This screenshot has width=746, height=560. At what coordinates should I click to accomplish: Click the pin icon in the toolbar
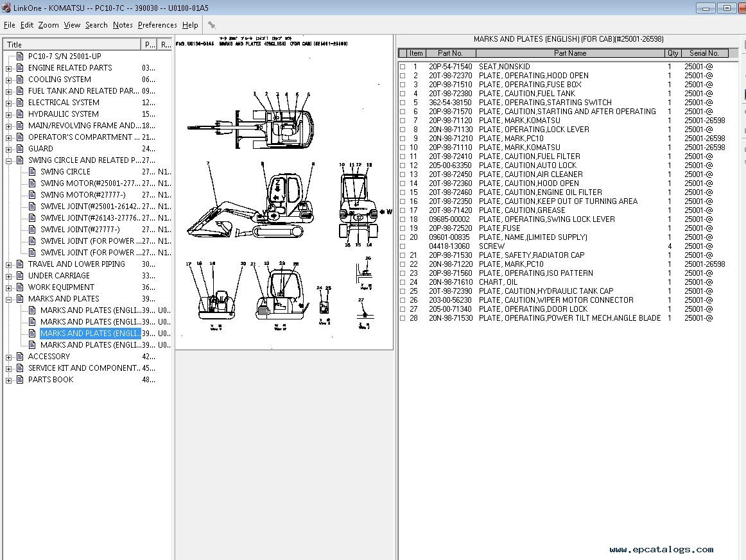pyautogui.click(x=212, y=25)
